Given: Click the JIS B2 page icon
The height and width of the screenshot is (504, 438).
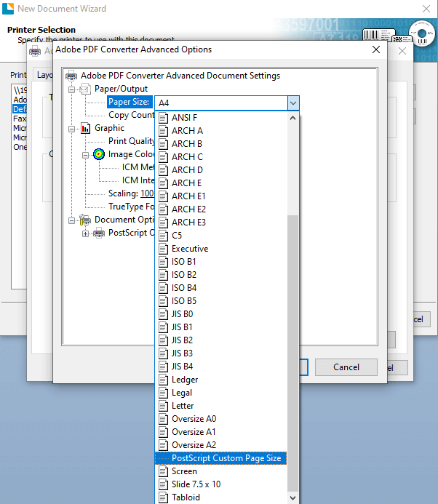Looking at the screenshot, I should point(164,340).
